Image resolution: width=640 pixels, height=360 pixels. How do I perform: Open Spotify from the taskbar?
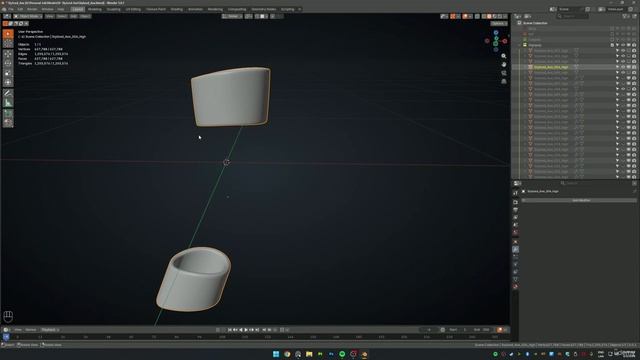342,354
